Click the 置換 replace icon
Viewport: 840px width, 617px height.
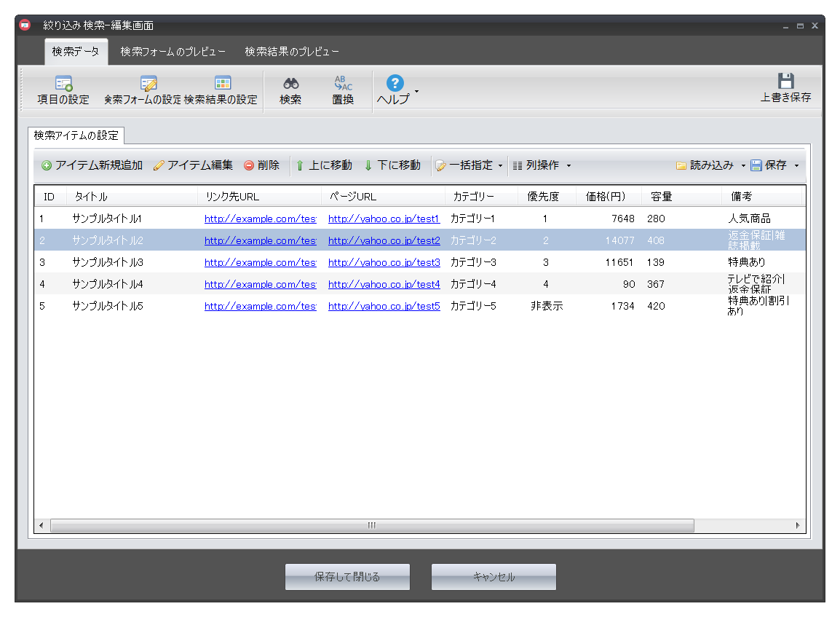[343, 84]
